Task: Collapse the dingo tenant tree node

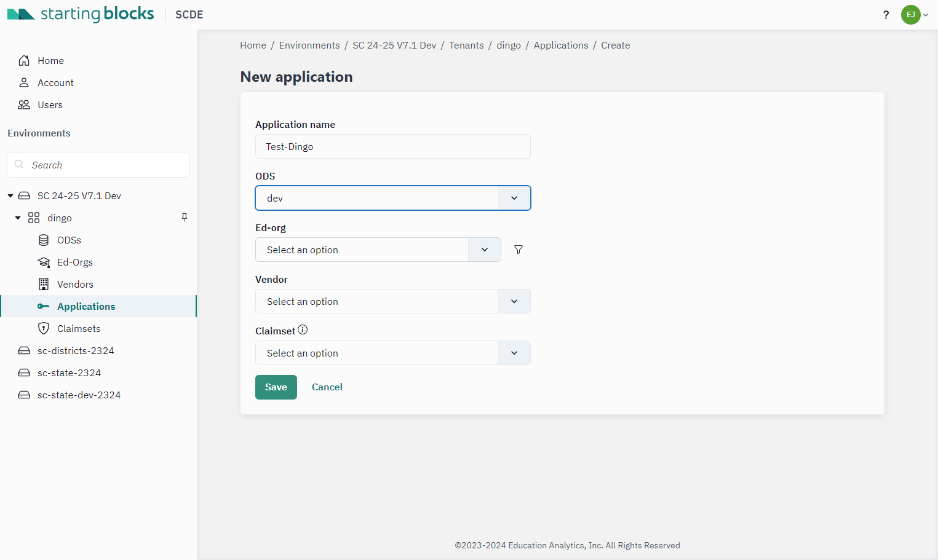Action: (x=18, y=218)
